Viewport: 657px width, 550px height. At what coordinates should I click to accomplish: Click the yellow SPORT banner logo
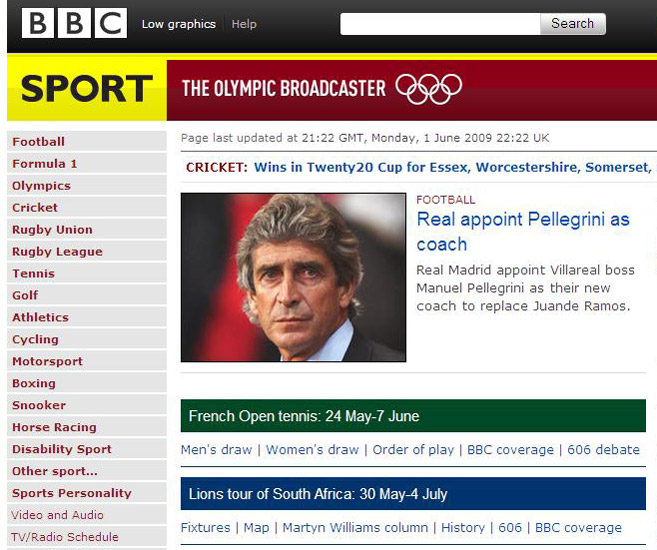[86, 88]
